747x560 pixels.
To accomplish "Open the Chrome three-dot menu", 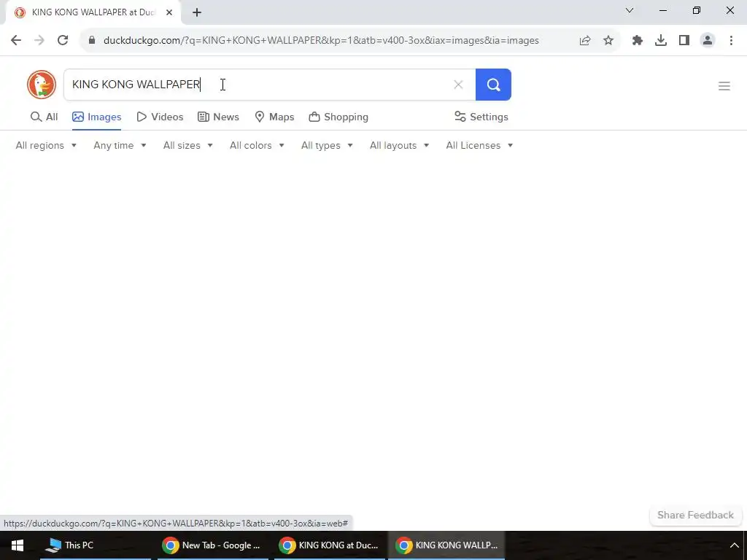I will 731,41.
